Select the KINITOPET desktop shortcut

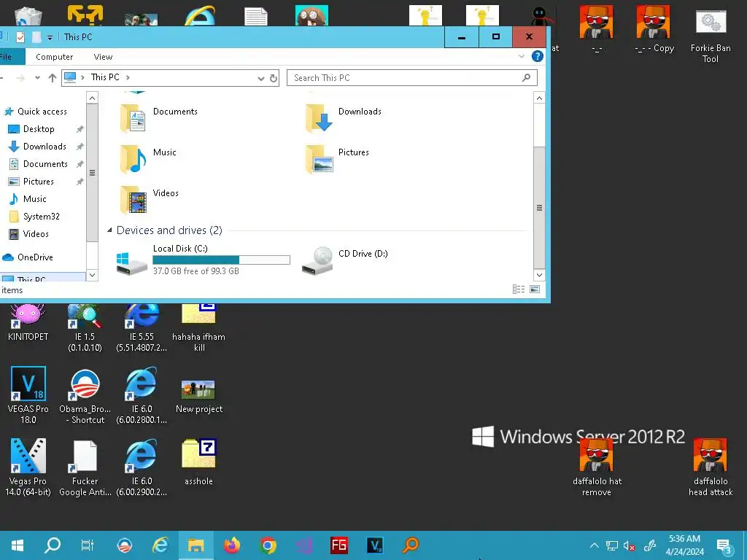(x=28, y=323)
